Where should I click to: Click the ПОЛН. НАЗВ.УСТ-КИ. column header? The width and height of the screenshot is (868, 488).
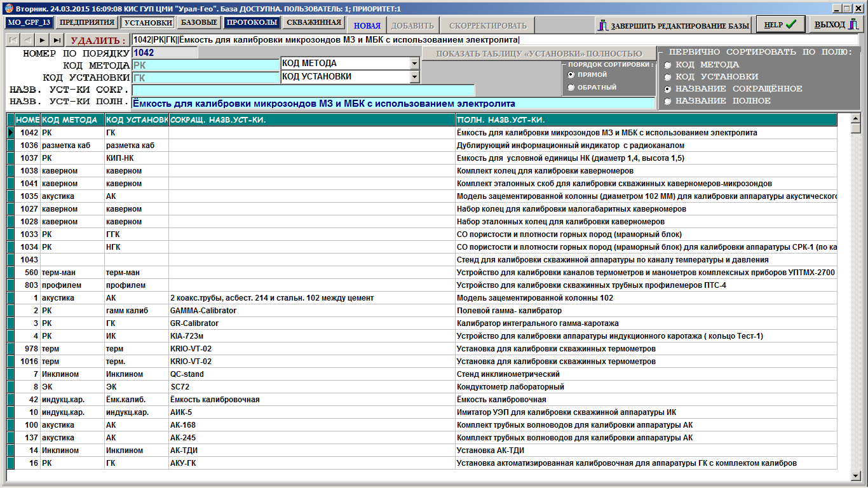click(646, 120)
